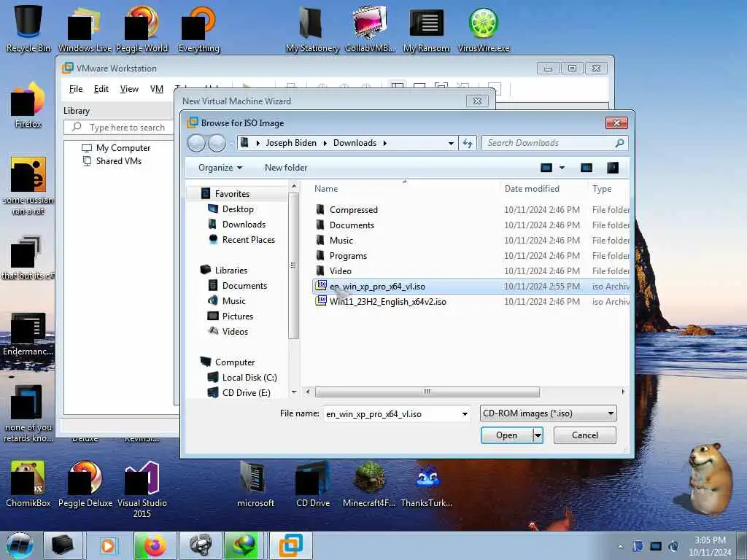The width and height of the screenshot is (747, 560).
Task: Click the Open button's split arrow
Action: point(538,435)
